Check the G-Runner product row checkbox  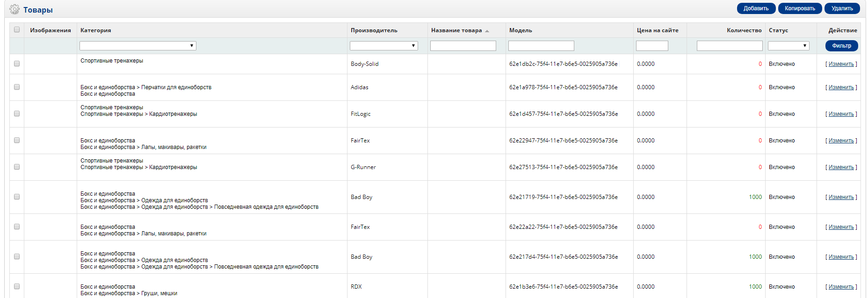pos(17,167)
